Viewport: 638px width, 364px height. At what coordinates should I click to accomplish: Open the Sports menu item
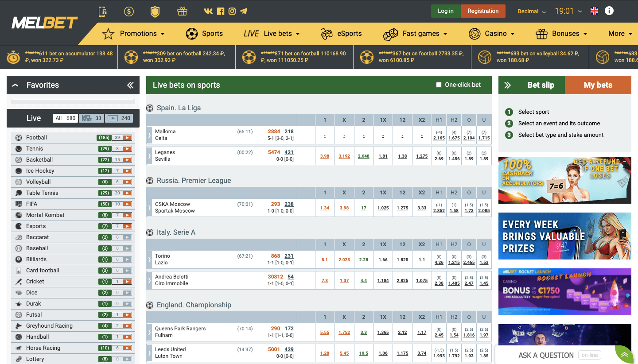(x=204, y=34)
